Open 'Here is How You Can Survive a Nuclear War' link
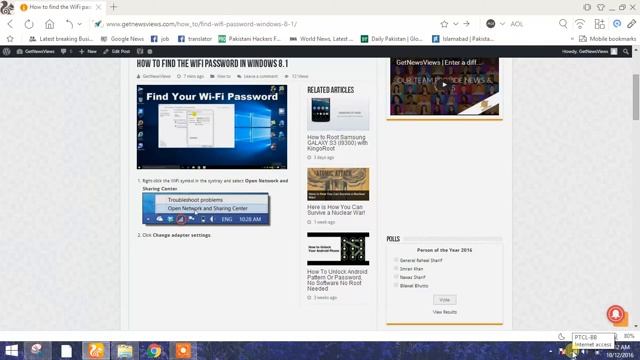This screenshot has width=640, height=360. pyautogui.click(x=336, y=210)
